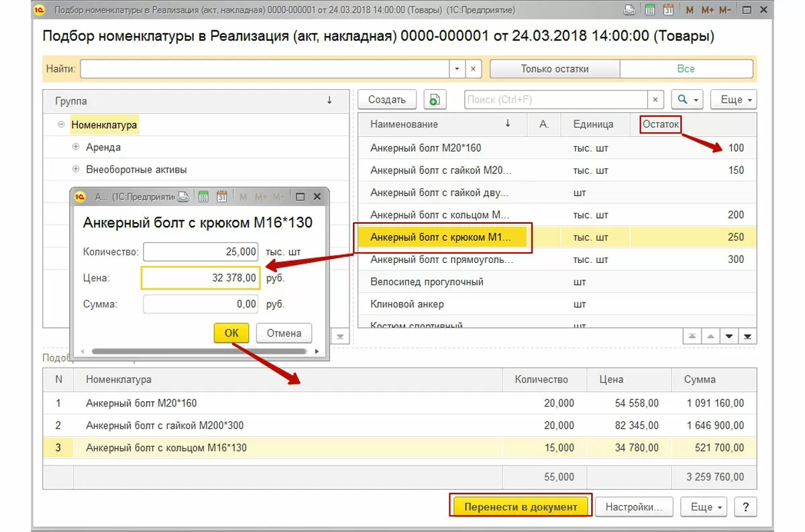Open the calendar icon in the popup dialog
The height and width of the screenshot is (532, 805).
tap(222, 197)
